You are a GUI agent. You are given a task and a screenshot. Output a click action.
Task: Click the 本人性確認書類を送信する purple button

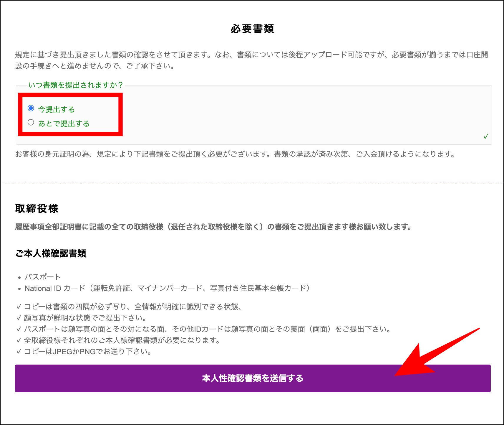(252, 379)
